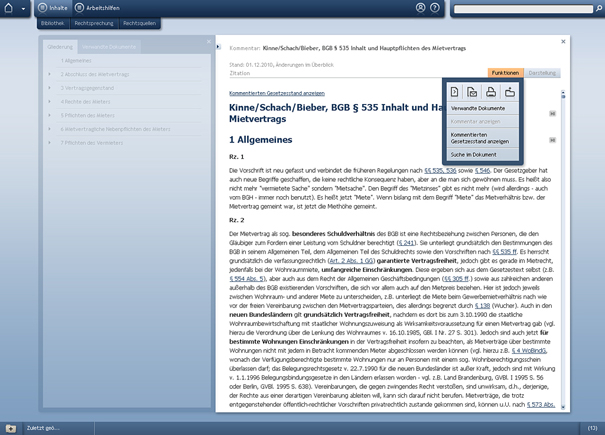Click the document scrollbar down arrow

pos(563,407)
